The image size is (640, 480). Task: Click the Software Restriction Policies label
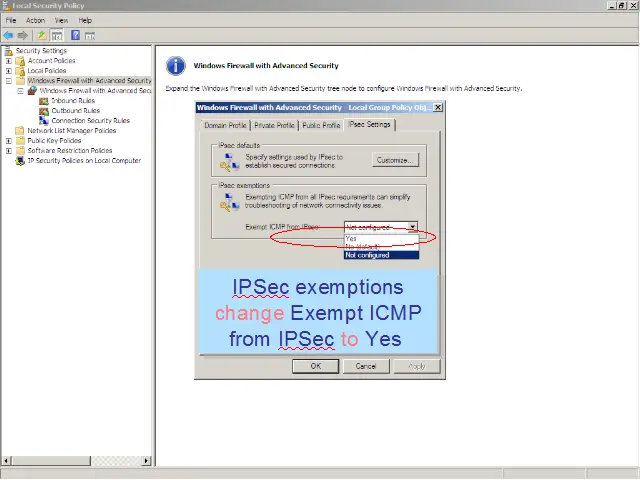click(x=70, y=151)
